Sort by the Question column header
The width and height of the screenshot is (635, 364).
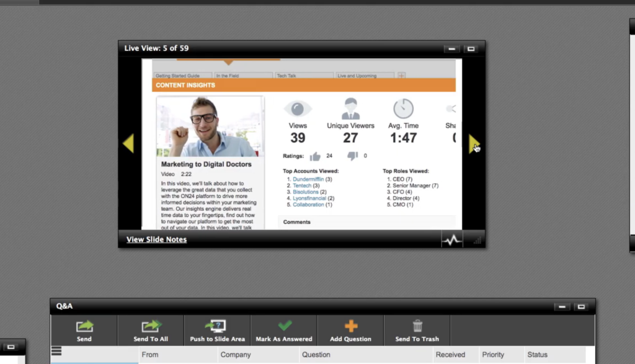316,355
